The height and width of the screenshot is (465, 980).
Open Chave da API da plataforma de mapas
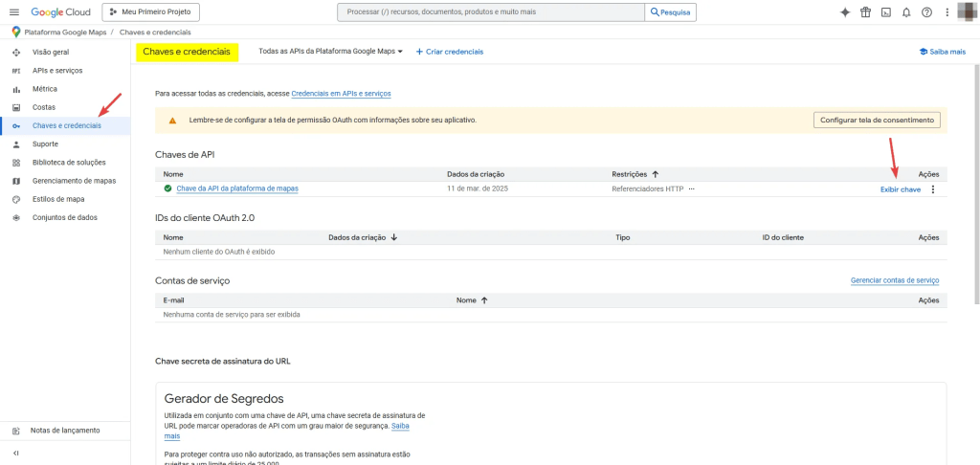[237, 188]
